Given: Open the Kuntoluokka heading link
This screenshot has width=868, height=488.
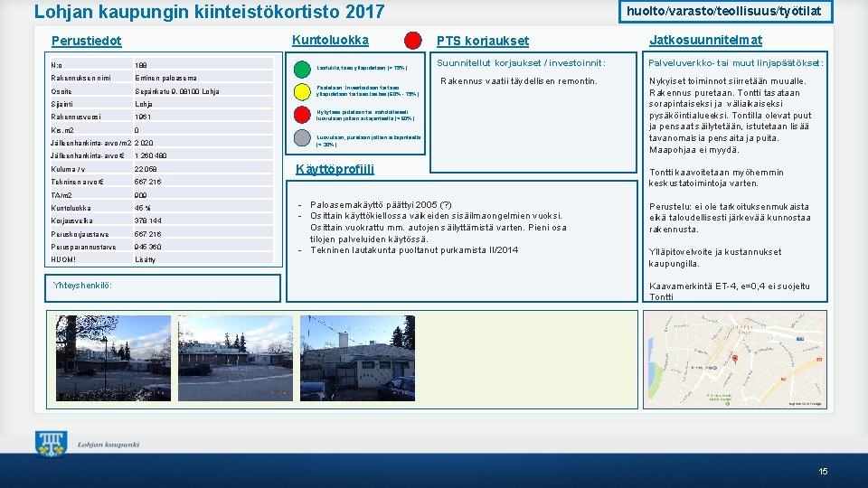Looking at the screenshot, I should 330,40.
